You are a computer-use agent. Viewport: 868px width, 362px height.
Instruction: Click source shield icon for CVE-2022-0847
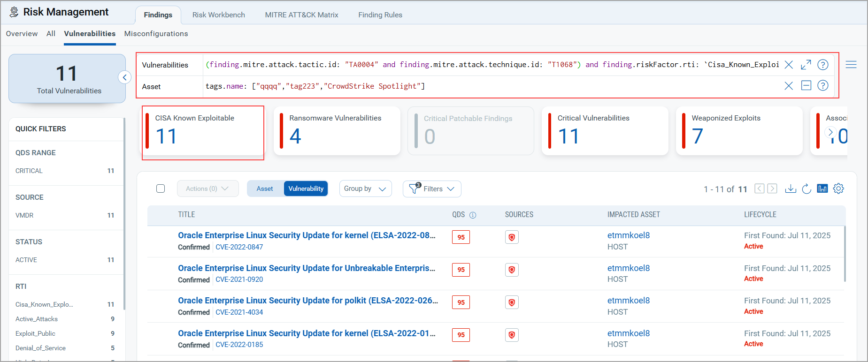click(x=512, y=237)
